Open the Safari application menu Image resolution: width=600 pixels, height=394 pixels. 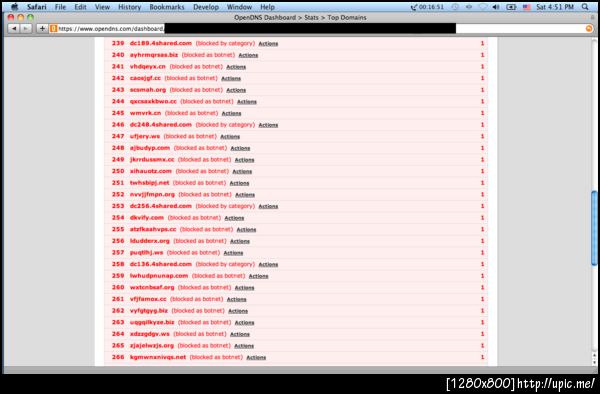pos(37,7)
